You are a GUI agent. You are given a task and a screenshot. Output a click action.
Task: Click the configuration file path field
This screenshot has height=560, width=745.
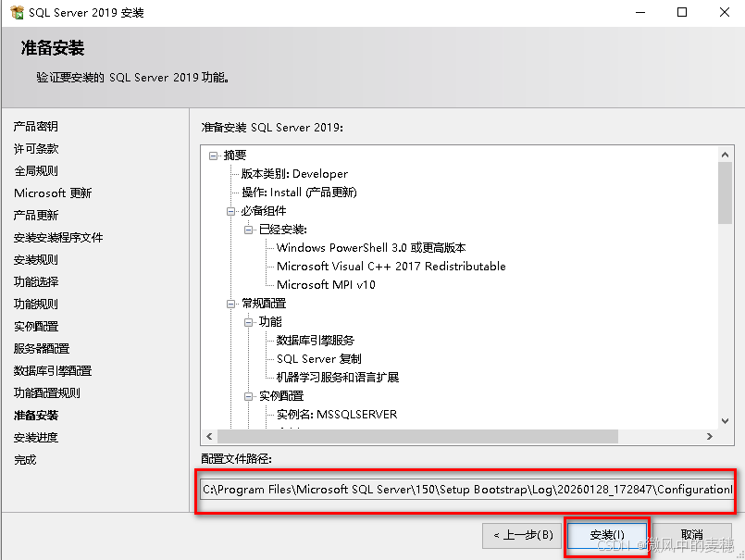tap(467, 489)
